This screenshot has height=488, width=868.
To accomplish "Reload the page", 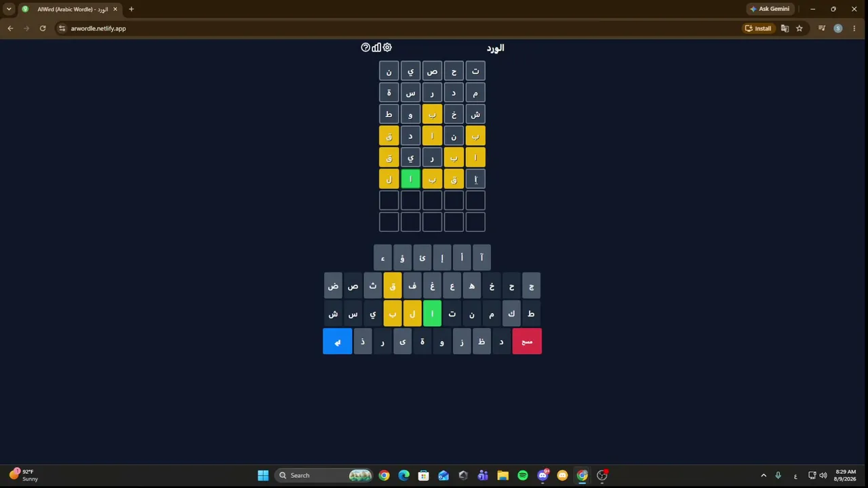I will [43, 28].
